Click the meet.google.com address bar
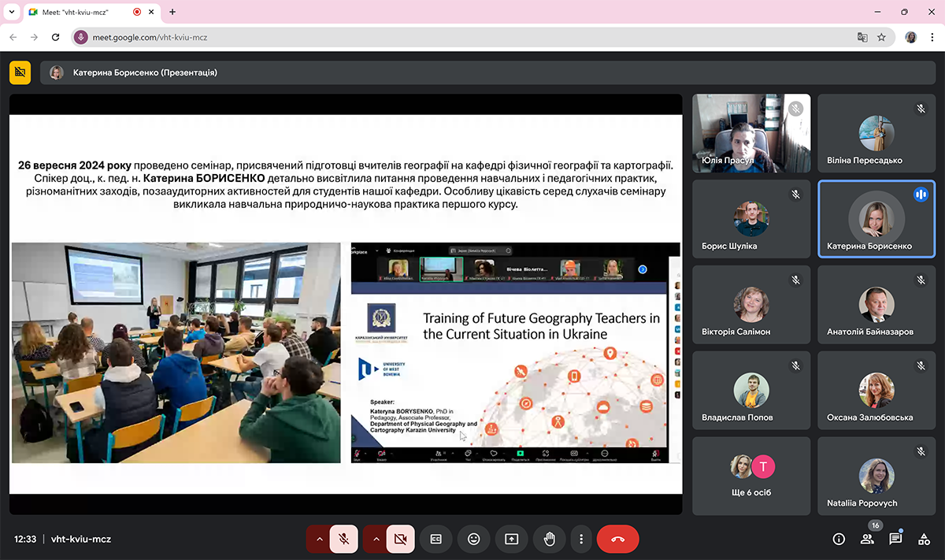Image resolution: width=945 pixels, height=560 pixels. pos(472,37)
